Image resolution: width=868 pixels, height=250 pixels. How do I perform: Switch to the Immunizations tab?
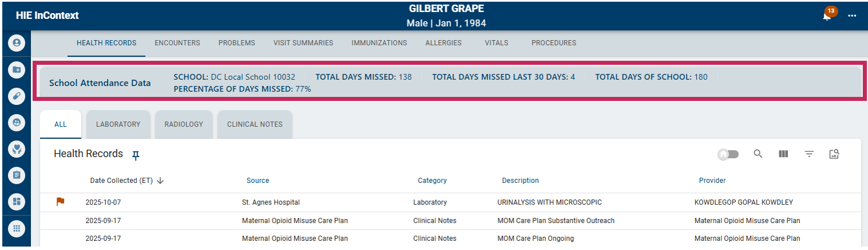click(379, 43)
